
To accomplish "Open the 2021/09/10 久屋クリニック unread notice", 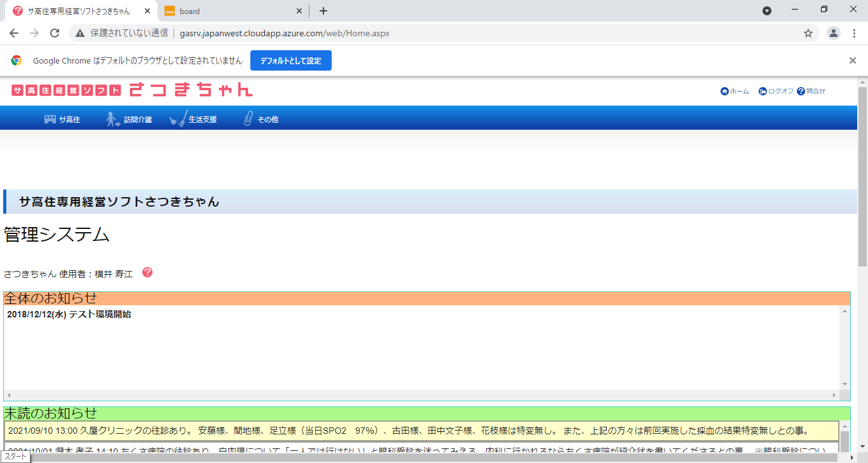I will point(407,431).
